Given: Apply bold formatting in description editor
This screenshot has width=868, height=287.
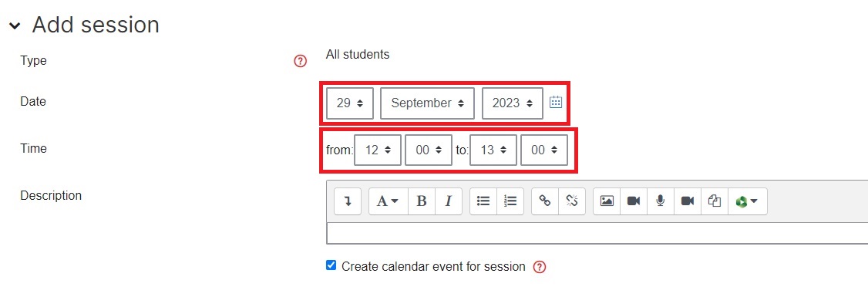Looking at the screenshot, I should coord(421,201).
